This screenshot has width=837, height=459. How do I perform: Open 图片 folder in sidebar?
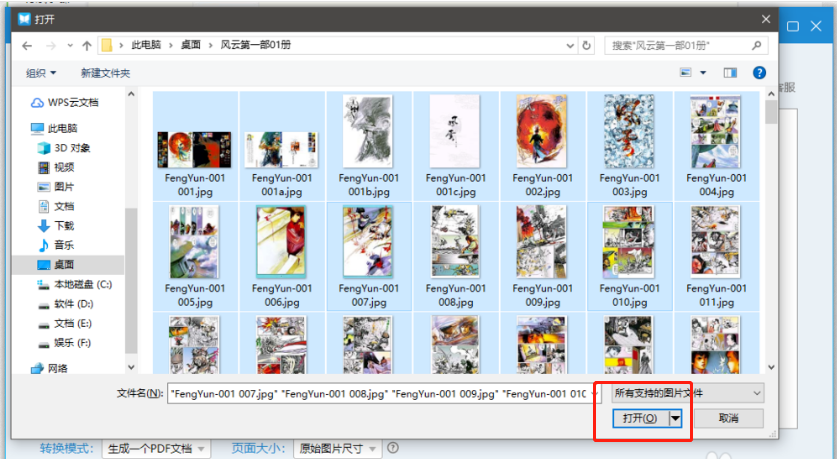point(57,187)
